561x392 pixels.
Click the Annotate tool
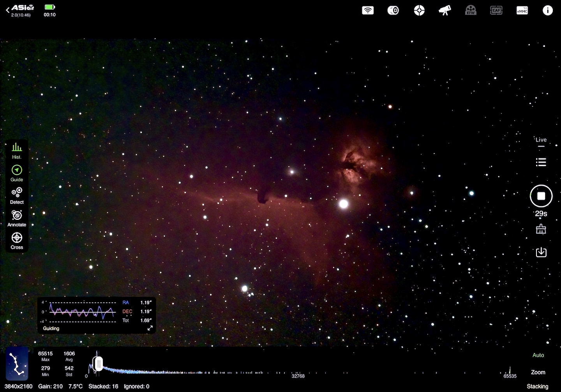[17, 219]
